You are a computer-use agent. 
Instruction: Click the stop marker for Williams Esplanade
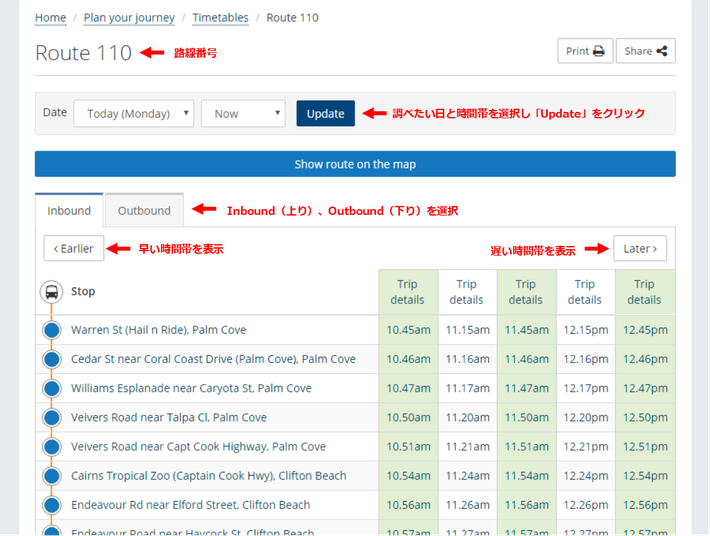[52, 388]
